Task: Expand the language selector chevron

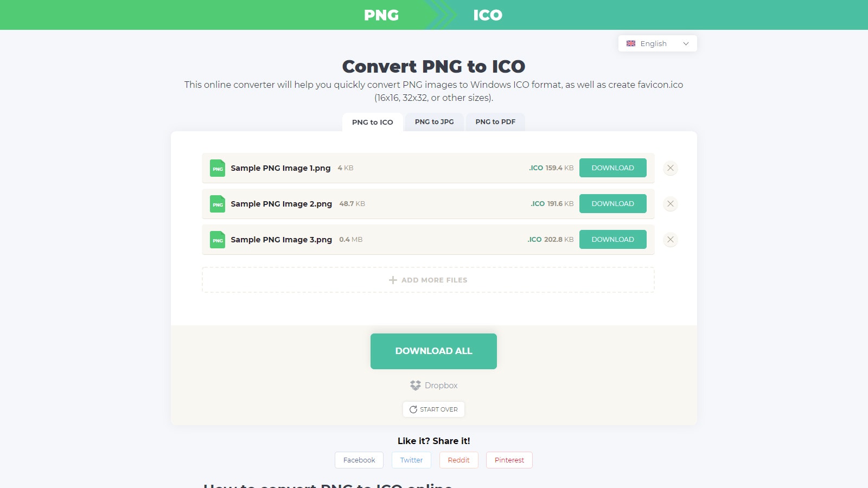Action: pyautogui.click(x=685, y=43)
